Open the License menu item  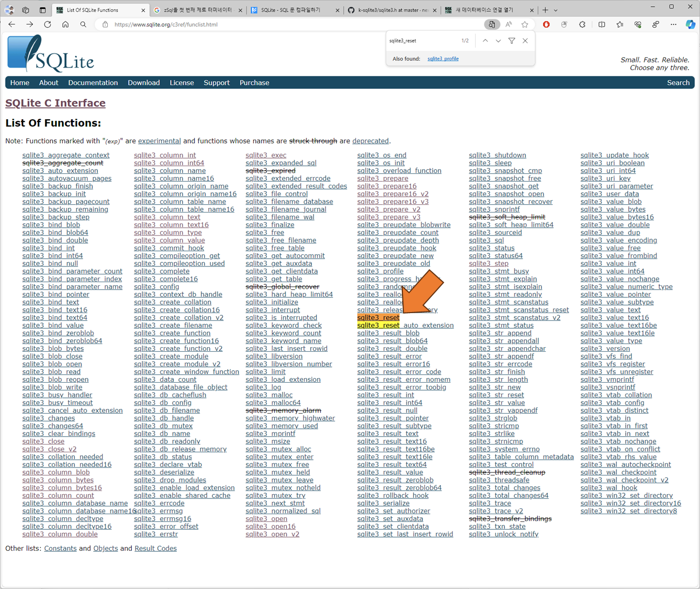[182, 83]
